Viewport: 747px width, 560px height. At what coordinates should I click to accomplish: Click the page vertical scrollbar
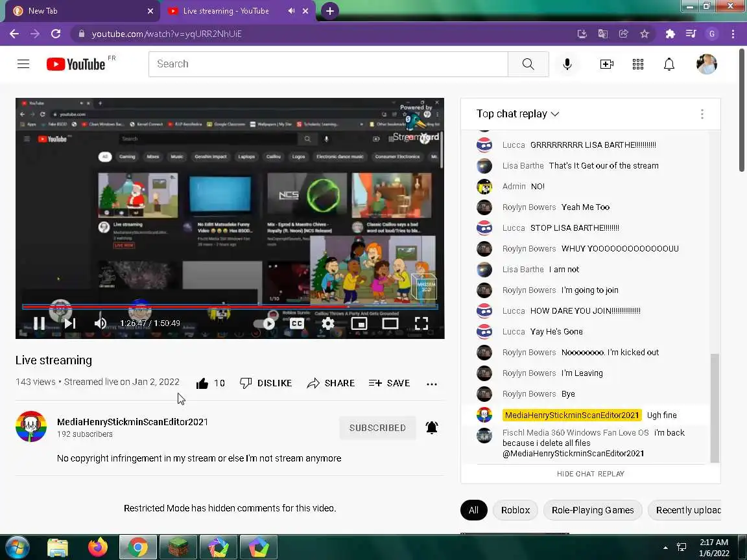(742, 110)
